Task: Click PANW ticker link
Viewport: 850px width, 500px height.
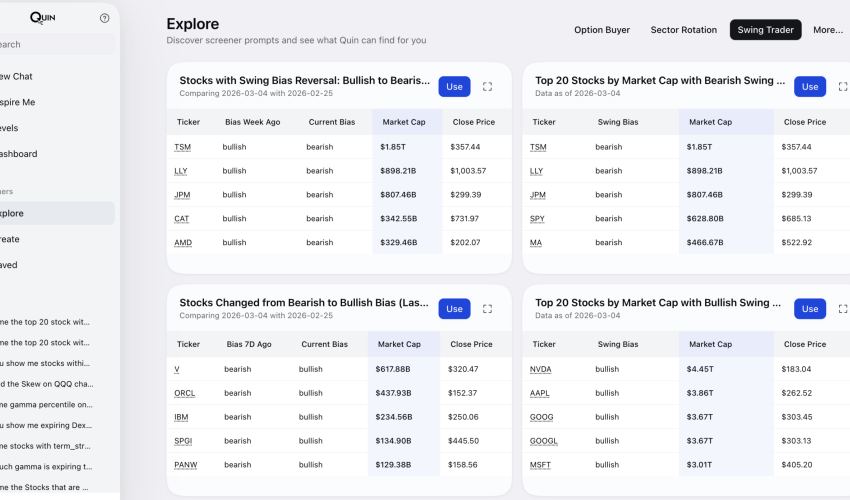Action: (185, 465)
